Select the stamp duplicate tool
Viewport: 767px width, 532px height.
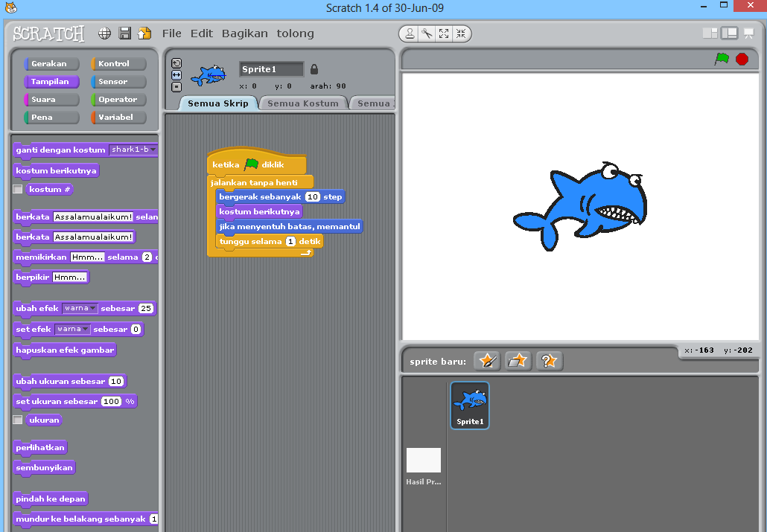410,33
